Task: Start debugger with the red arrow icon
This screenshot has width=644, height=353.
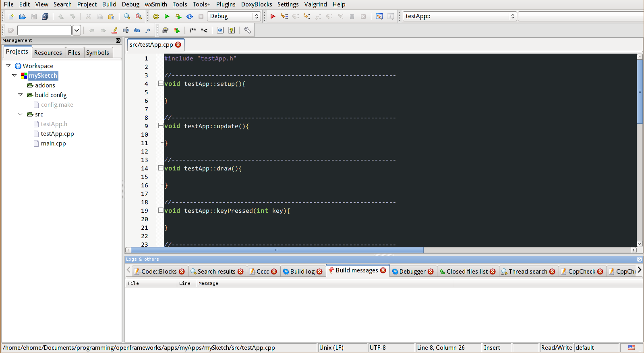Action: (x=273, y=17)
